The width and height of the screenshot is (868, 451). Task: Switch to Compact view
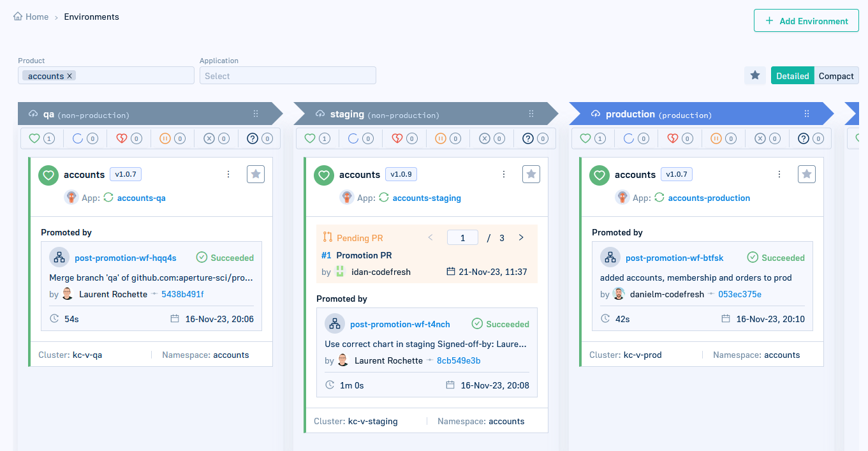[x=836, y=75]
